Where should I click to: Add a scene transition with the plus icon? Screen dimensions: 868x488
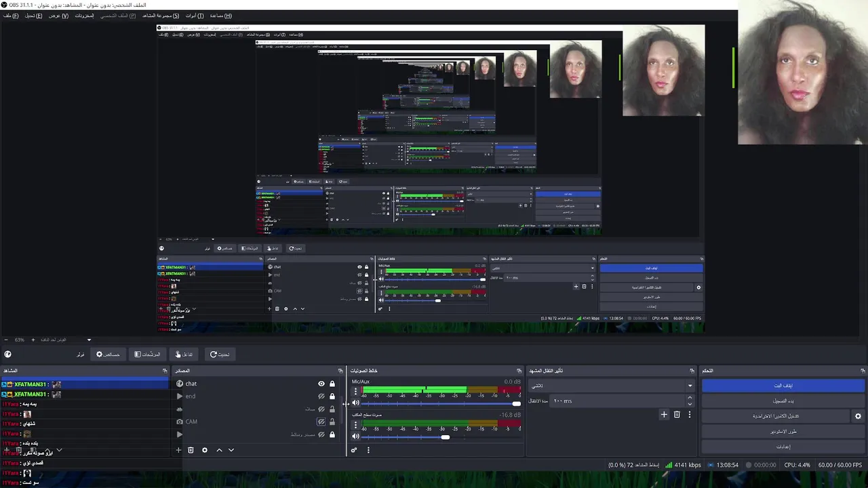664,415
